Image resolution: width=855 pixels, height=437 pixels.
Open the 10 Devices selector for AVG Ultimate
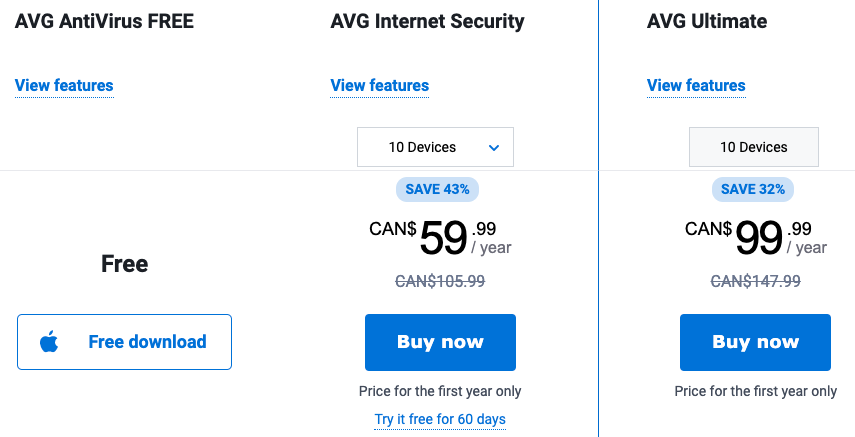point(754,147)
